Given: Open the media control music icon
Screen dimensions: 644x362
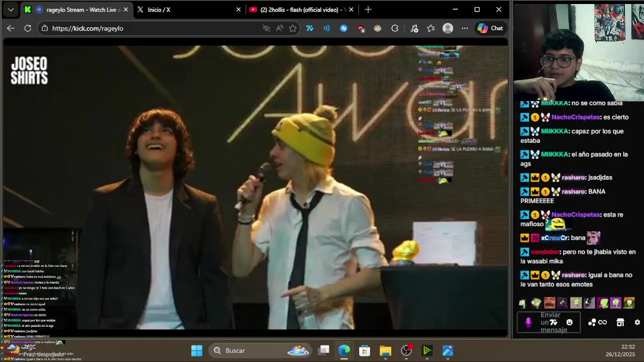Looking at the screenshot, I should (x=414, y=28).
